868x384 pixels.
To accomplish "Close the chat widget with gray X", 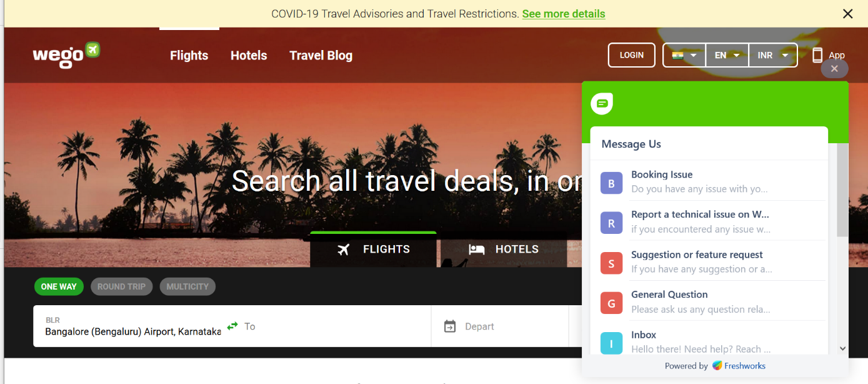I will coord(834,69).
